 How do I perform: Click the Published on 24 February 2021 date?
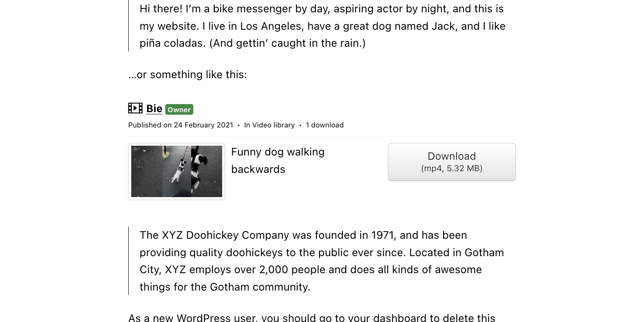tap(181, 125)
